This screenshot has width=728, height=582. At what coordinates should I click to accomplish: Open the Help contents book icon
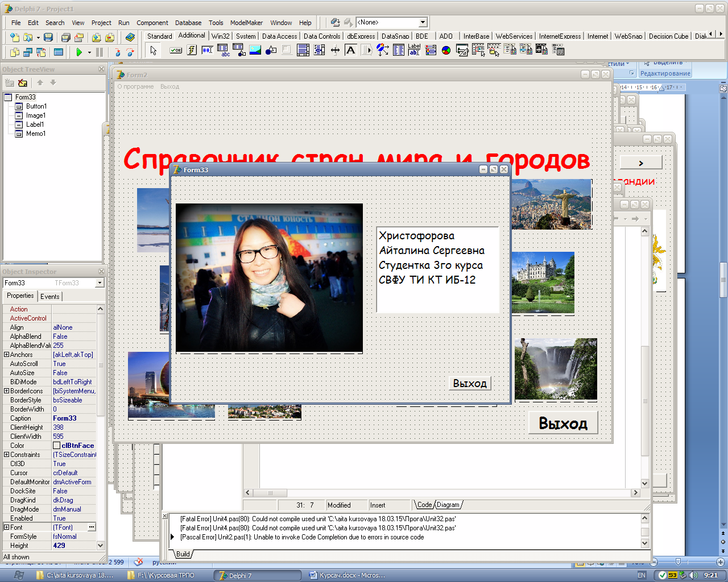click(130, 38)
